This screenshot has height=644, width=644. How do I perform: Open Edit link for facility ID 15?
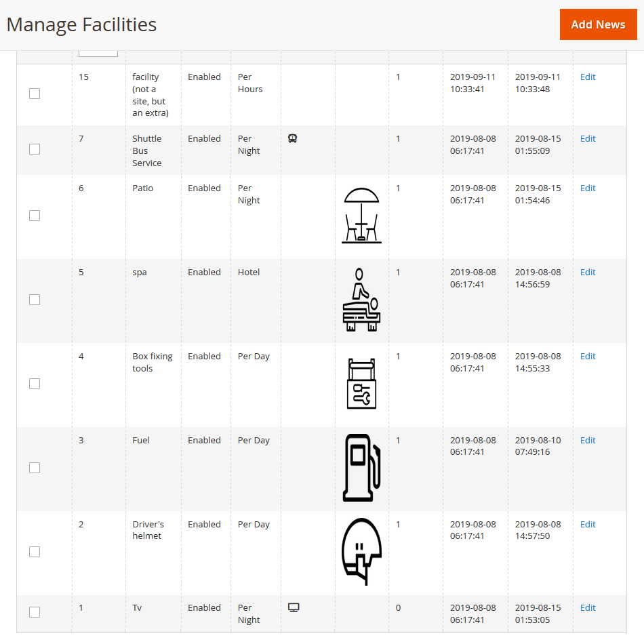point(588,77)
